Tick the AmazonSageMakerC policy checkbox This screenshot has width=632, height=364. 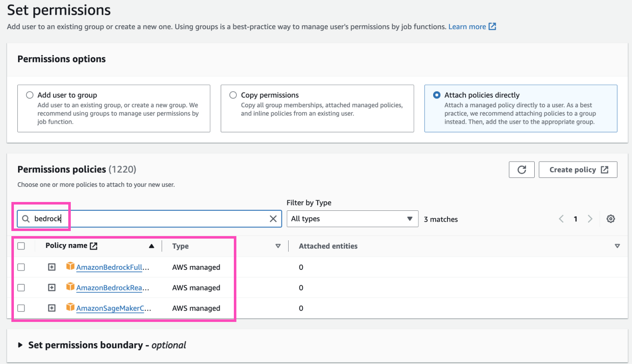tap(21, 308)
